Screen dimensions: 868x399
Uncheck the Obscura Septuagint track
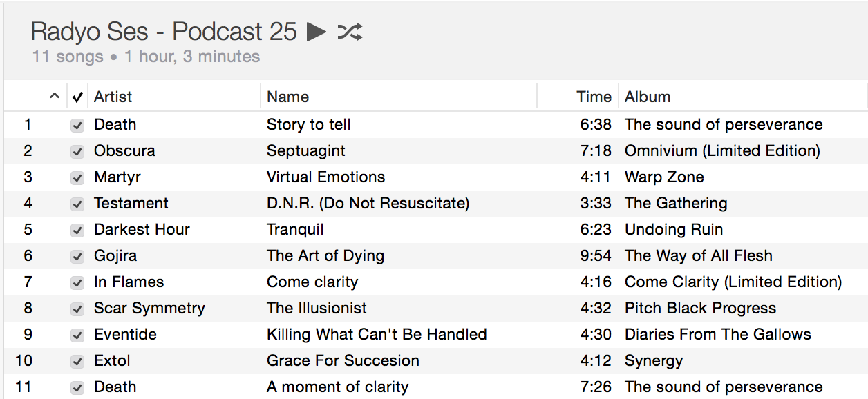[77, 152]
